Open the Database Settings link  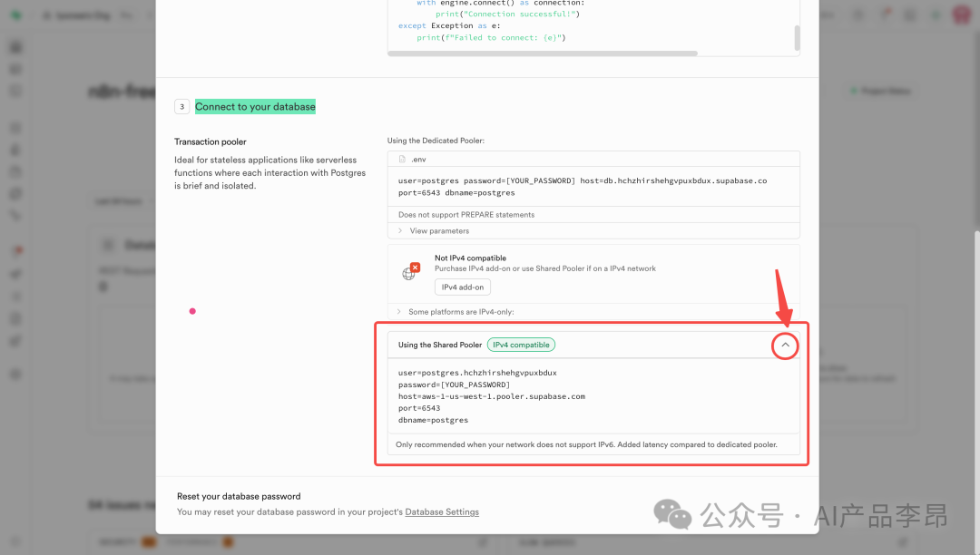coord(442,511)
